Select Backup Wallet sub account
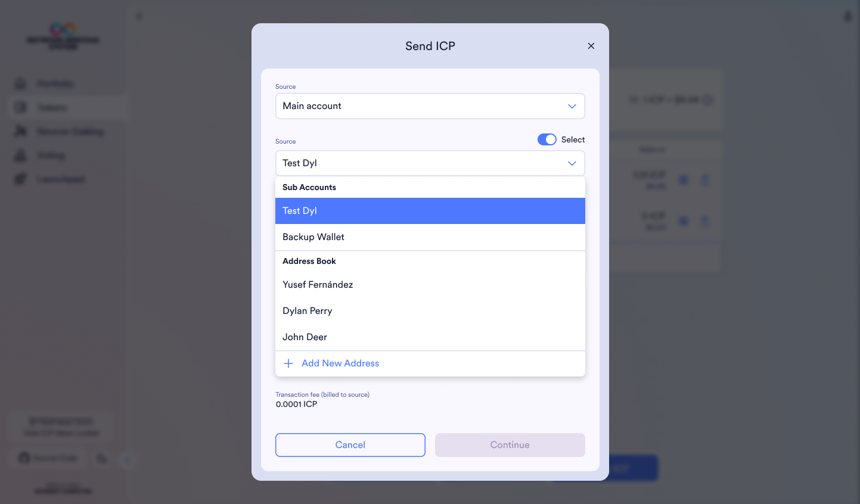 pyautogui.click(x=313, y=237)
